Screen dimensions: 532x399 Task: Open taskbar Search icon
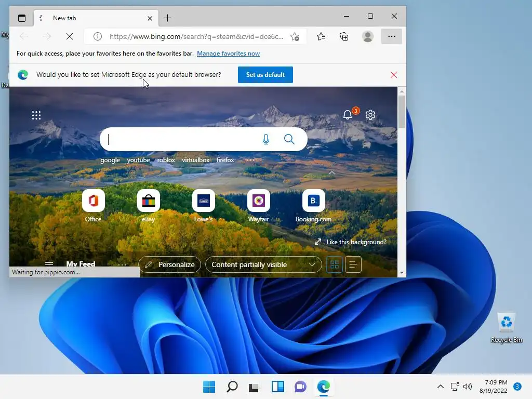232,387
